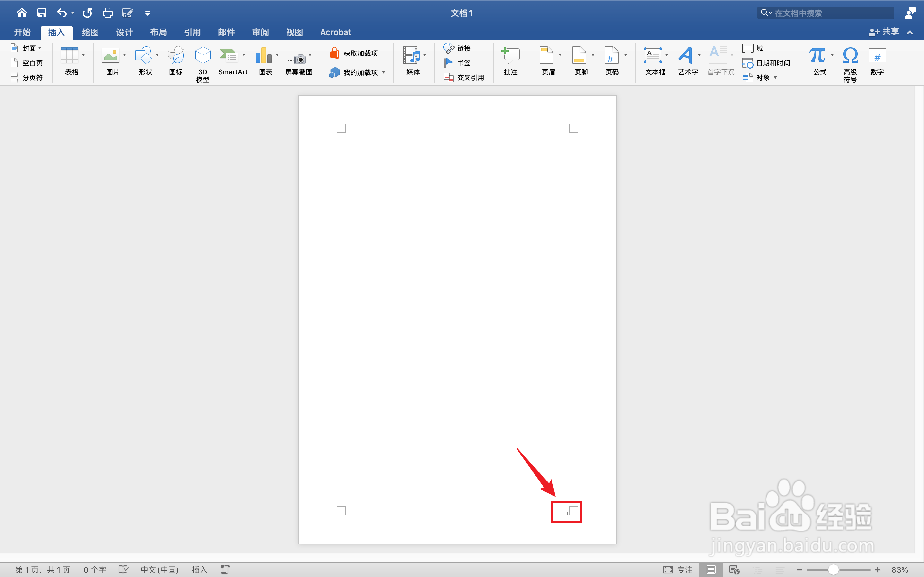Click the zoom slider handle
This screenshot has width=924, height=577.
[x=833, y=569]
